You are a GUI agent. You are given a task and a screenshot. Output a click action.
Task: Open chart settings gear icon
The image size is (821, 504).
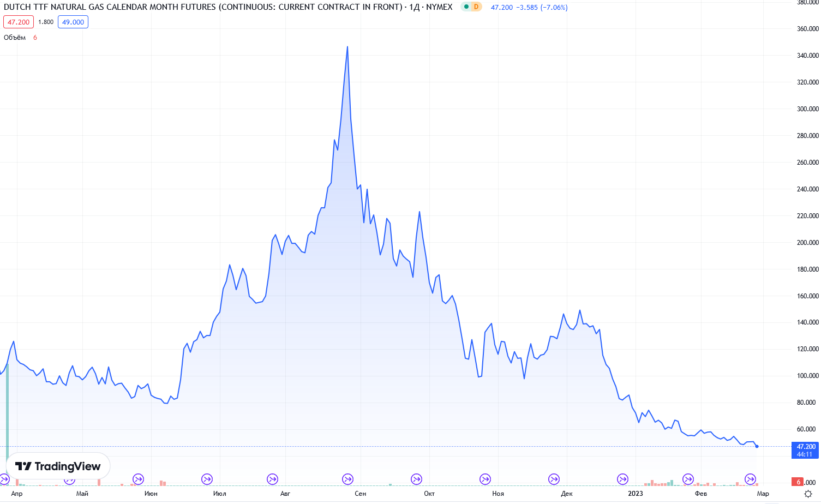(x=808, y=494)
